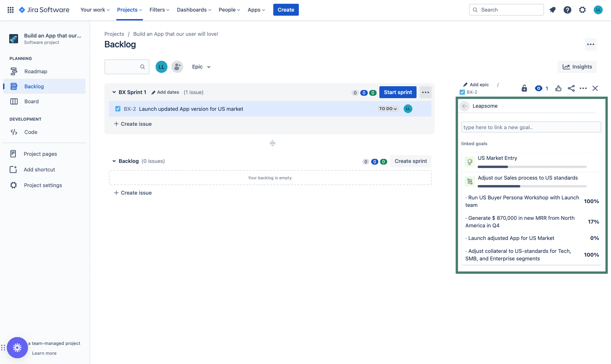This screenshot has height=364, width=611.
Task: Select Backlog in the sidebar
Action: point(44,86)
